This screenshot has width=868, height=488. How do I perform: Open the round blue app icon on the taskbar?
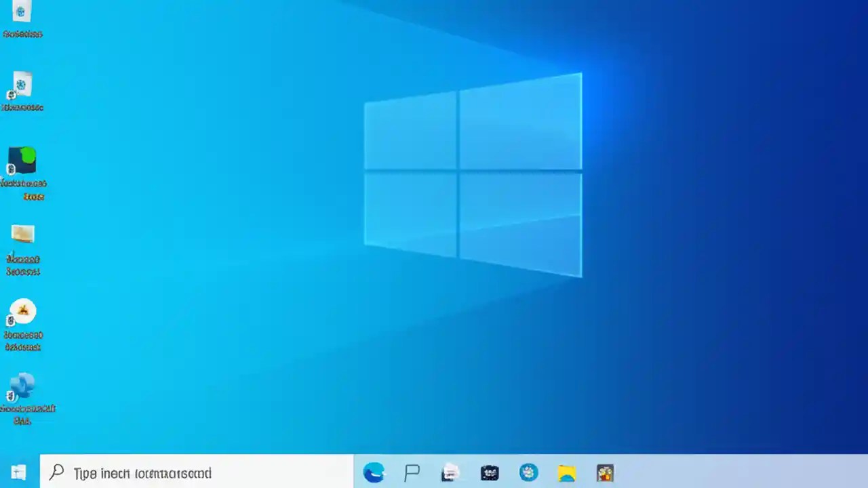(x=528, y=472)
